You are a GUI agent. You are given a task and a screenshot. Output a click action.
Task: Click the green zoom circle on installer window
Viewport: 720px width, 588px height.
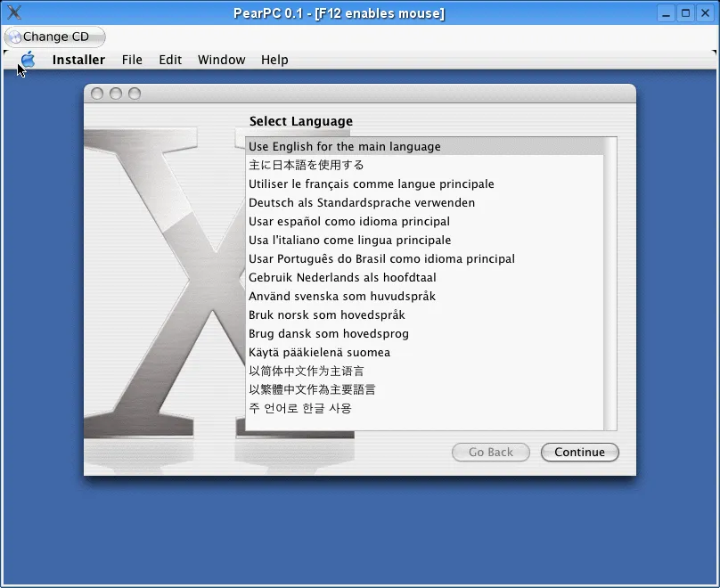tap(133, 92)
